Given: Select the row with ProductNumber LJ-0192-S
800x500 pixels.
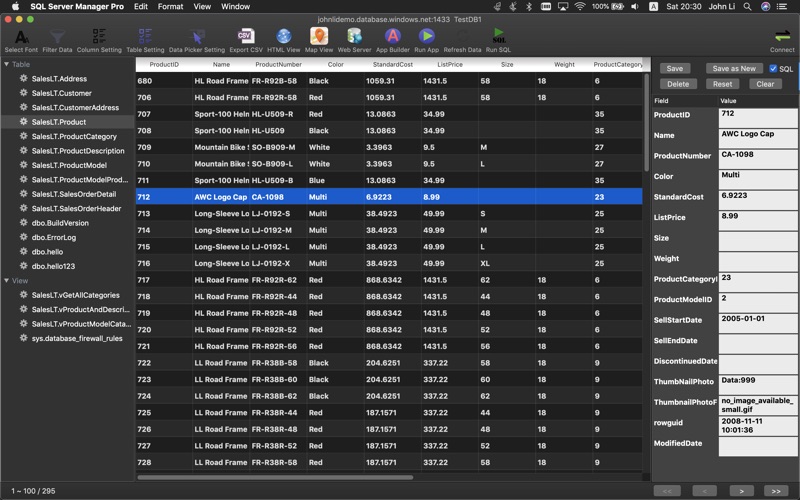Looking at the screenshot, I should (389, 213).
